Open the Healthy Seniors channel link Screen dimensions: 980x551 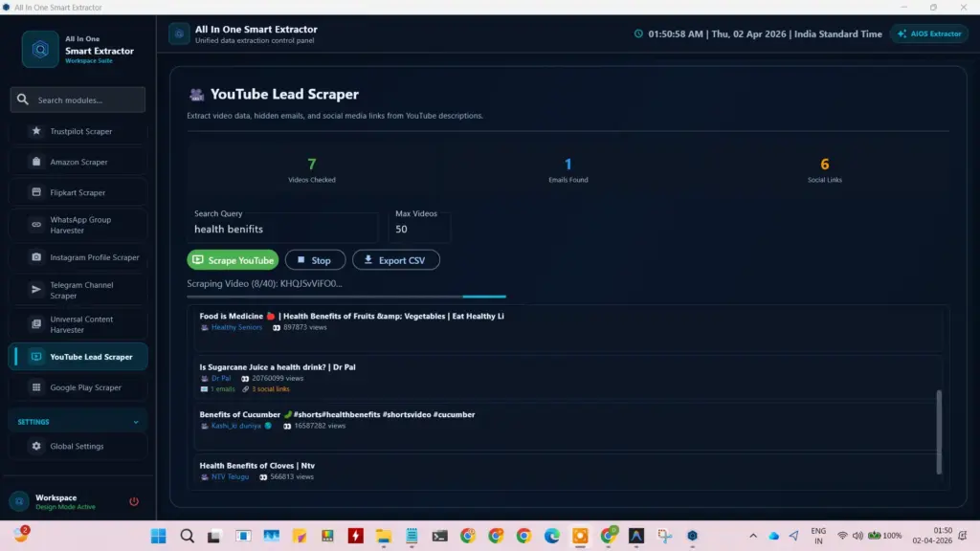coord(236,327)
